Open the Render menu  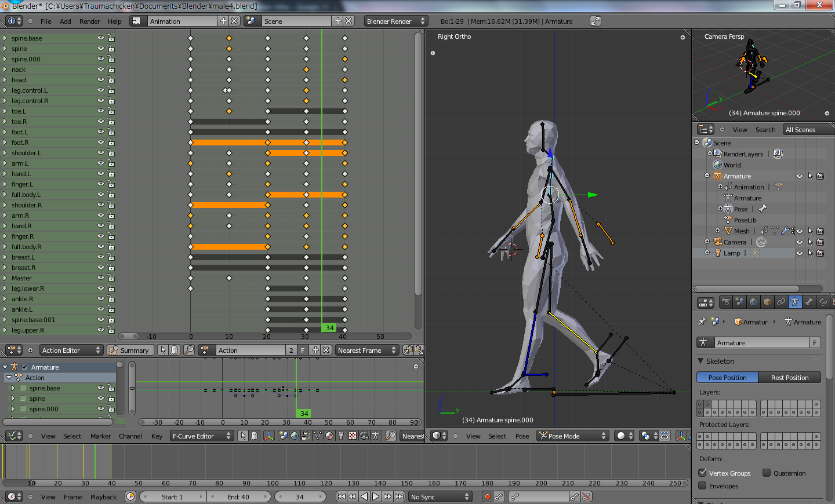click(90, 21)
